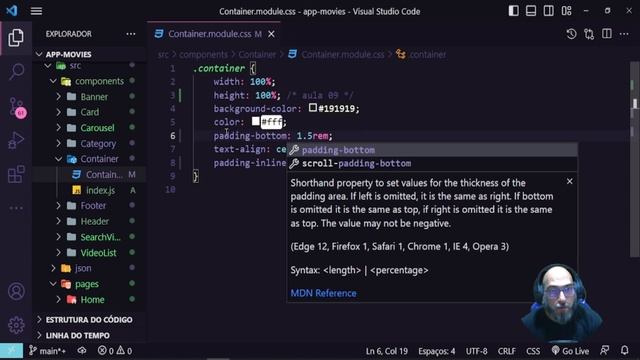The image size is (640, 360).
Task: Click container selector breadcrumb
Action: point(422,54)
